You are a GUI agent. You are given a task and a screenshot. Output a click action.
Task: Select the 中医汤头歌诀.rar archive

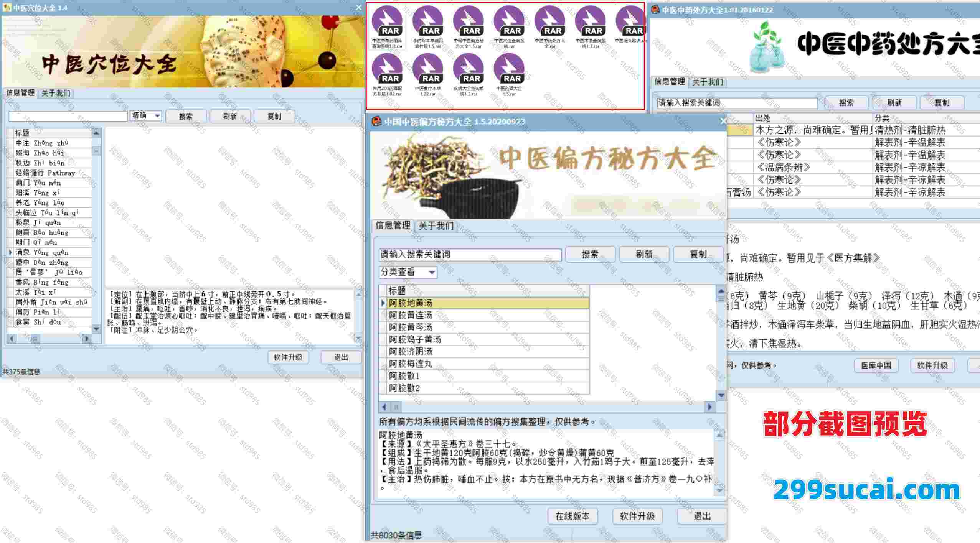(630, 25)
